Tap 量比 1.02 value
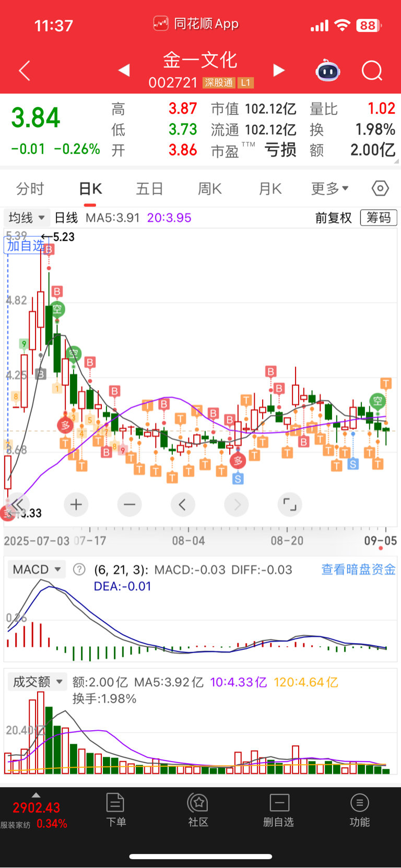 coord(381,109)
